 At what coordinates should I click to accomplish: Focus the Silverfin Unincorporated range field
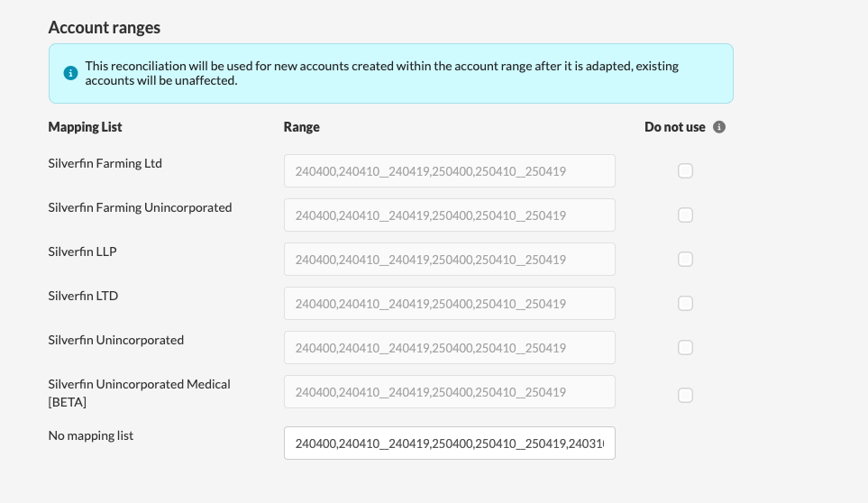tap(449, 347)
